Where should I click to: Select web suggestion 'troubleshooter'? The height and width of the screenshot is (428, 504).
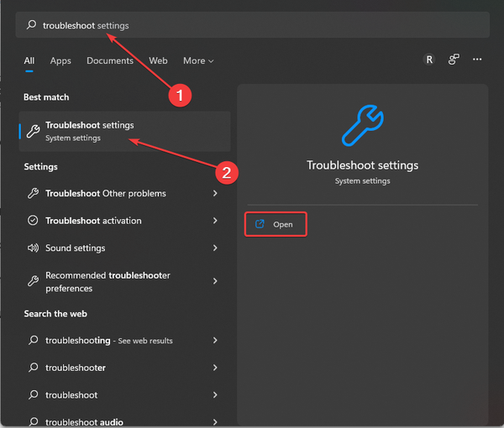[x=76, y=368]
